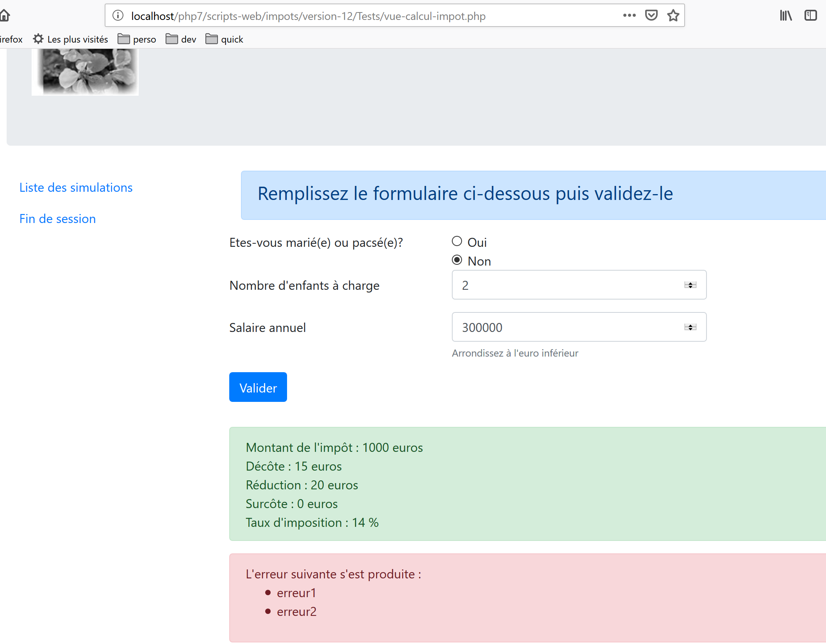This screenshot has height=644, width=826.
Task: Save page to Pocket icon
Action: click(651, 16)
